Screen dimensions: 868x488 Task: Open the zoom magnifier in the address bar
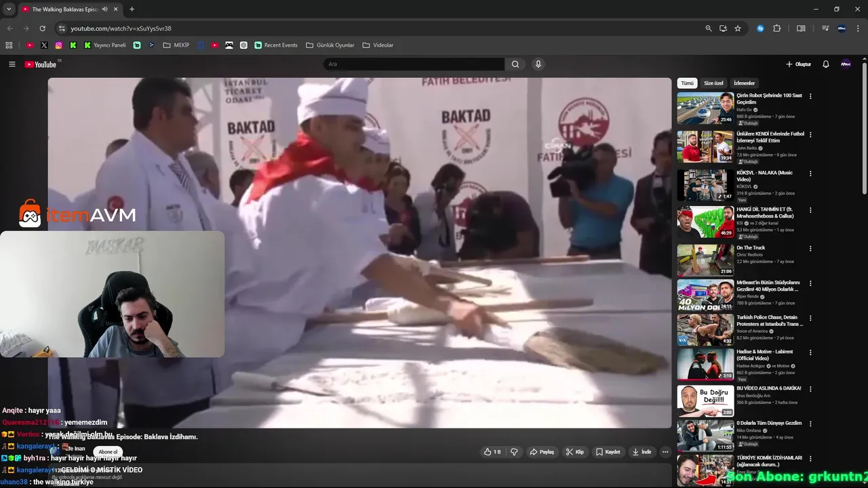point(709,28)
